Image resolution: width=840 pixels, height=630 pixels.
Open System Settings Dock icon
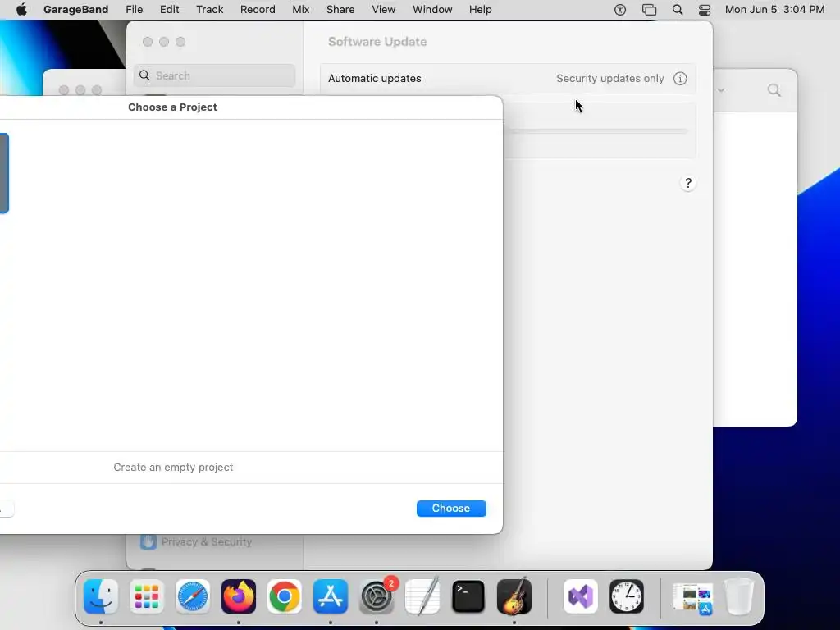pos(377,596)
